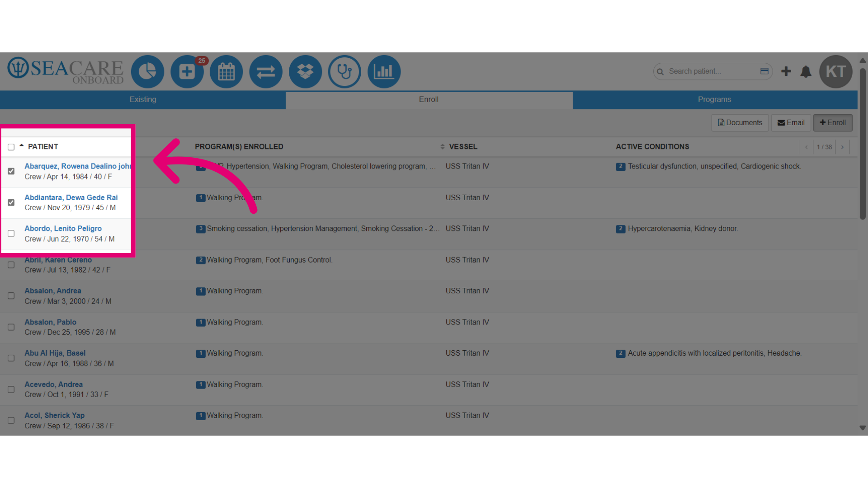Screen dimensions: 868x488
Task: Open patient Acevedo, Andrea link
Action: [53, 385]
